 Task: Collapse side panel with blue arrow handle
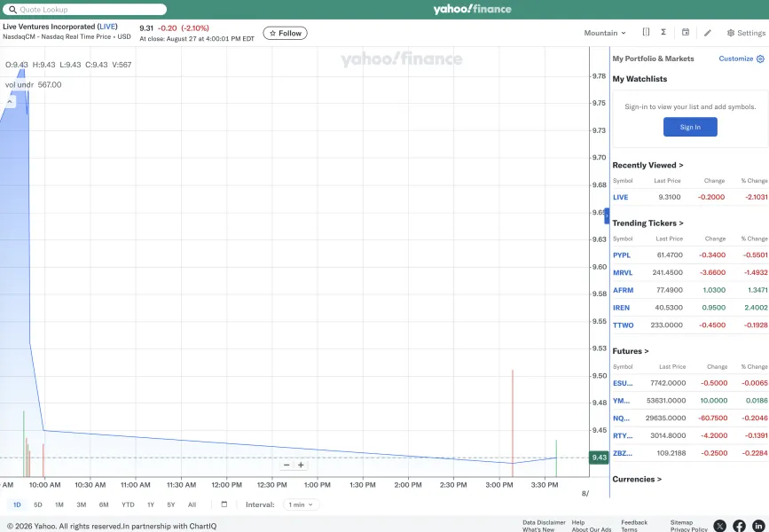(x=607, y=215)
